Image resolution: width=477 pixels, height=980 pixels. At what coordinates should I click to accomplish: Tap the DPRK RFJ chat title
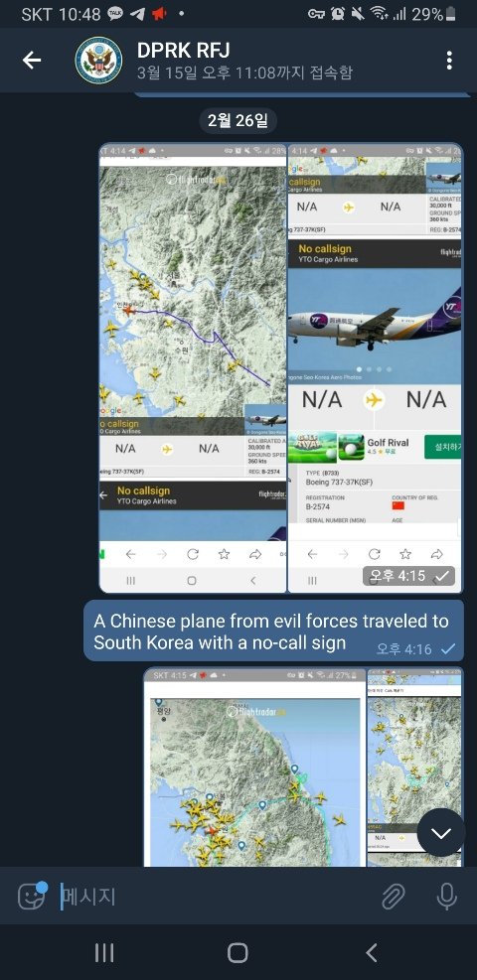[183, 50]
